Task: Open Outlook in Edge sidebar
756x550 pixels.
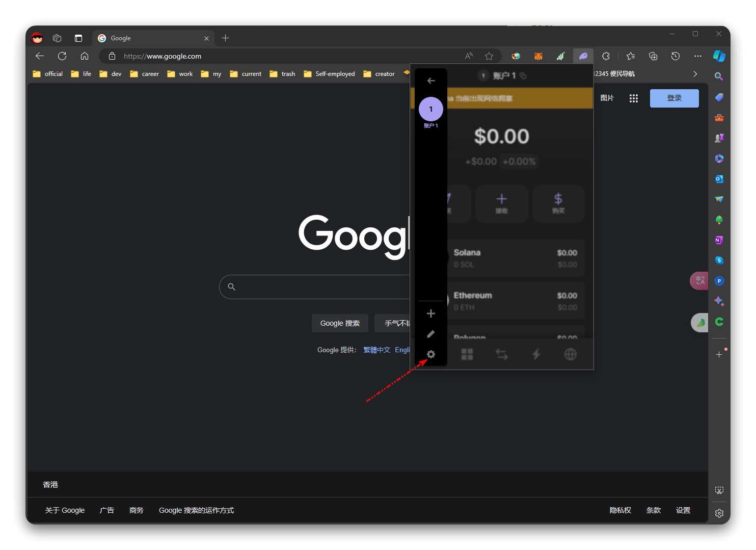Action: point(719,179)
